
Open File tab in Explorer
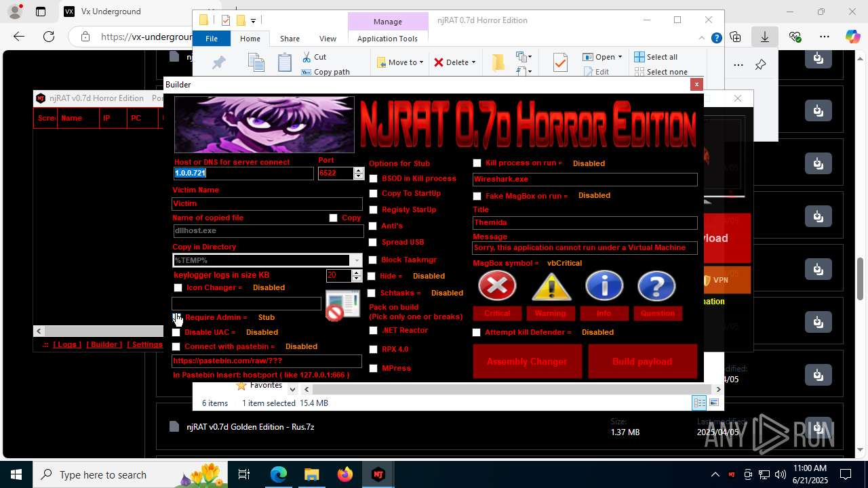click(212, 39)
